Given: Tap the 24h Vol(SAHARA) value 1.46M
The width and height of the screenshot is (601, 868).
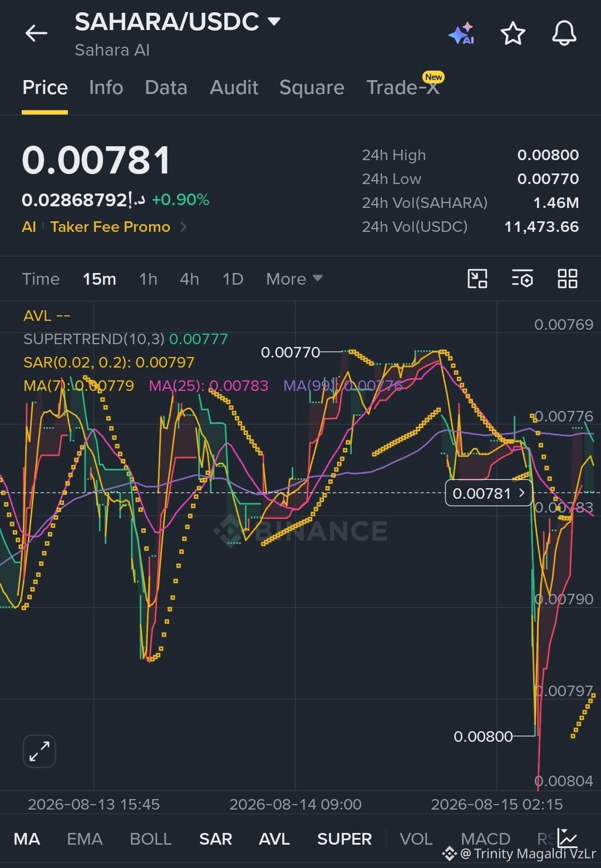Looking at the screenshot, I should click(x=555, y=203).
